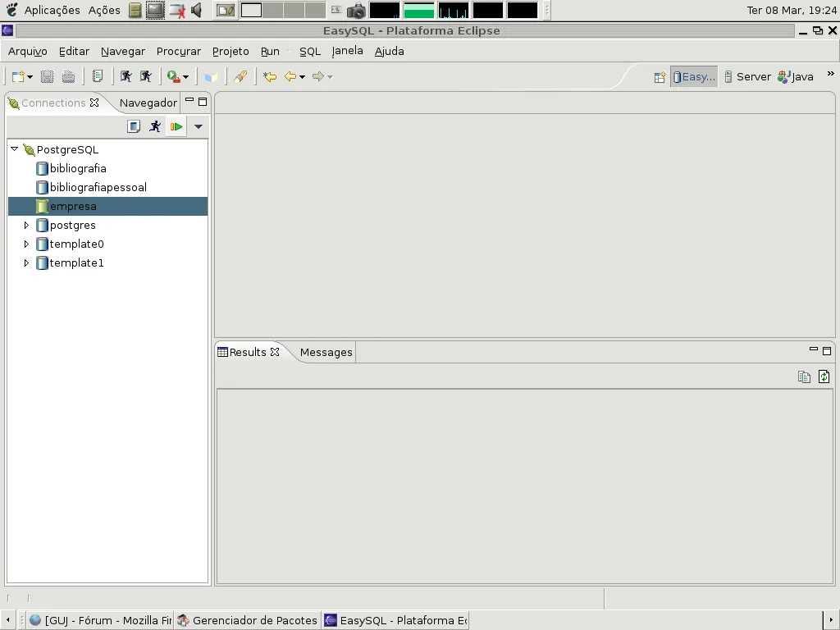Expand the postgres database node
Viewport: 840px width, 630px height.
coord(26,225)
